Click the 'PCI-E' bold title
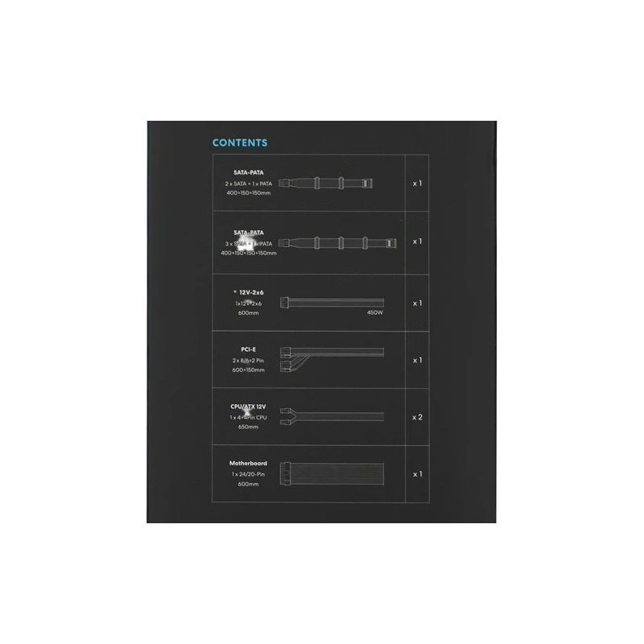Image resolution: width=644 pixels, height=644 pixels. (249, 349)
